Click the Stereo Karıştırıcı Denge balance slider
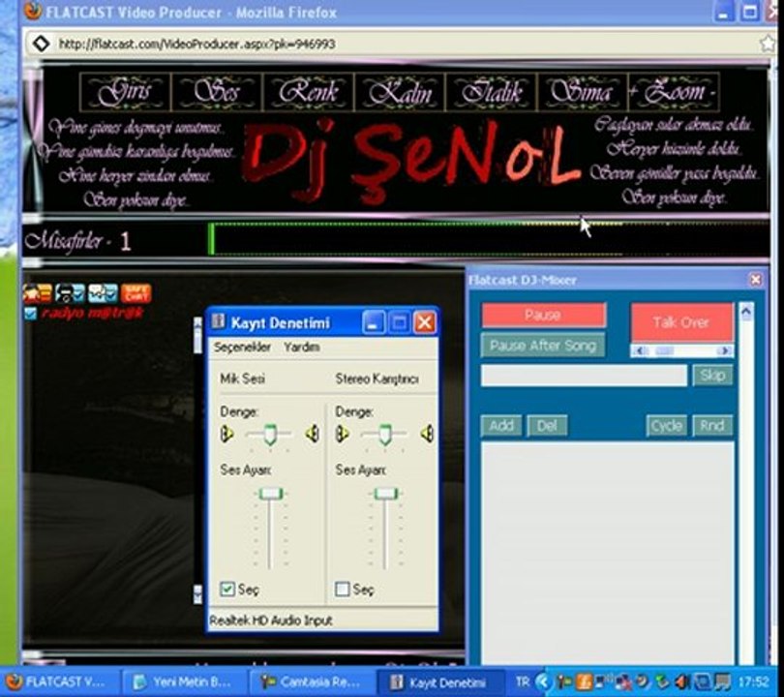This screenshot has height=697, width=784. pyautogui.click(x=384, y=434)
